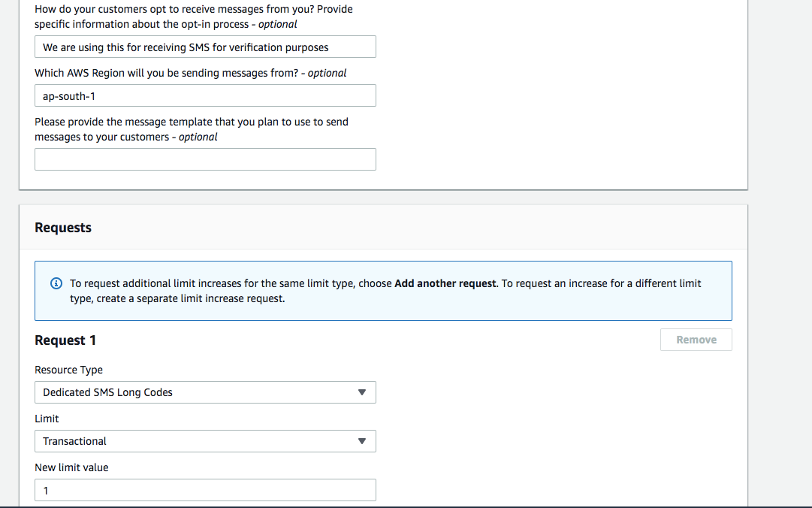Click the text inside the blue info banner
Image resolution: width=812 pixels, height=508 pixels.
385,291
